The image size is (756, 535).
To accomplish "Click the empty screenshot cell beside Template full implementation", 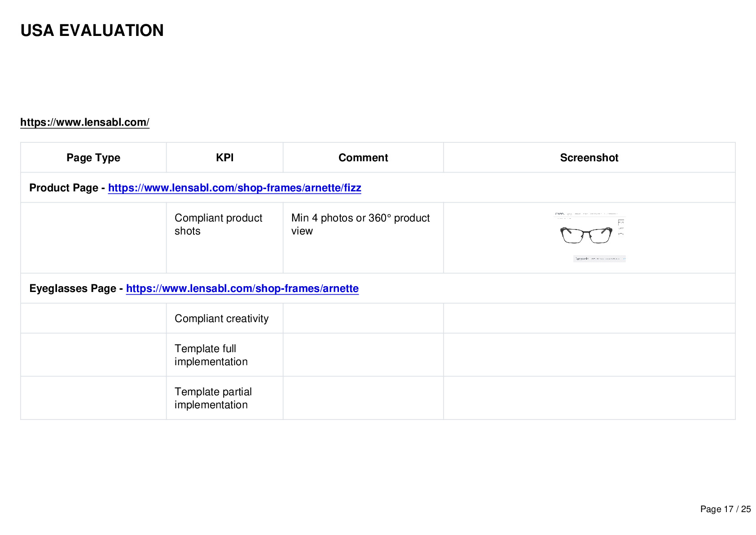I will point(589,355).
